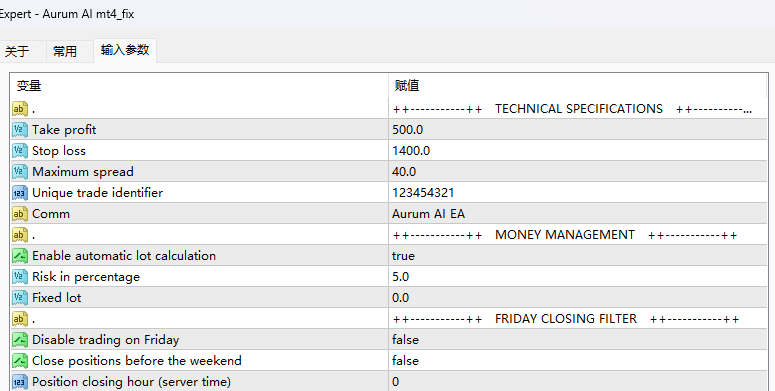Toggle the automatic lot calculation true value
775x391 pixels.
tap(403, 256)
